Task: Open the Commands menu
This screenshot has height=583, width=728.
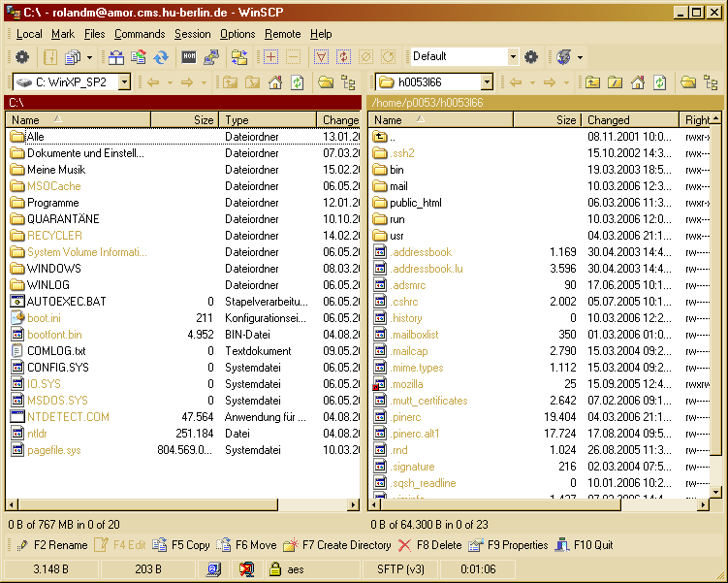Action: point(140,34)
